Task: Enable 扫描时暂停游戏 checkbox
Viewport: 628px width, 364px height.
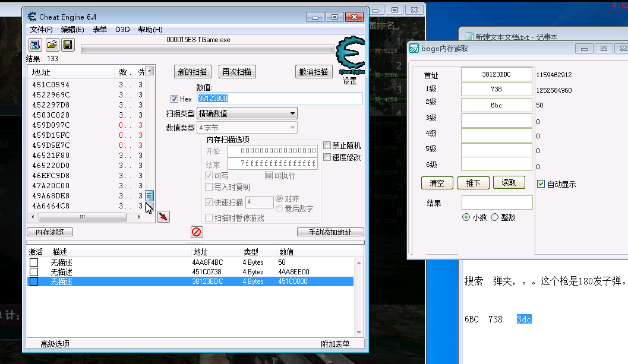Action: [x=209, y=218]
